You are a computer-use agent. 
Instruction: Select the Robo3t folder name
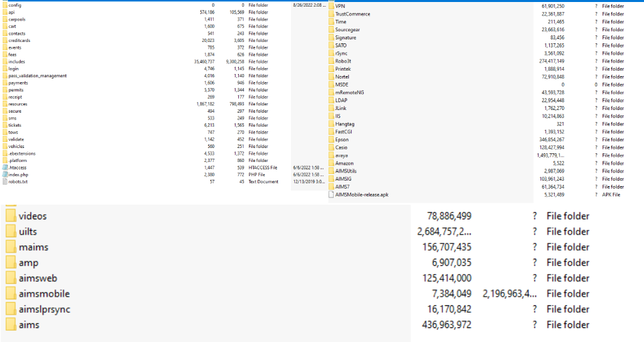pyautogui.click(x=343, y=61)
